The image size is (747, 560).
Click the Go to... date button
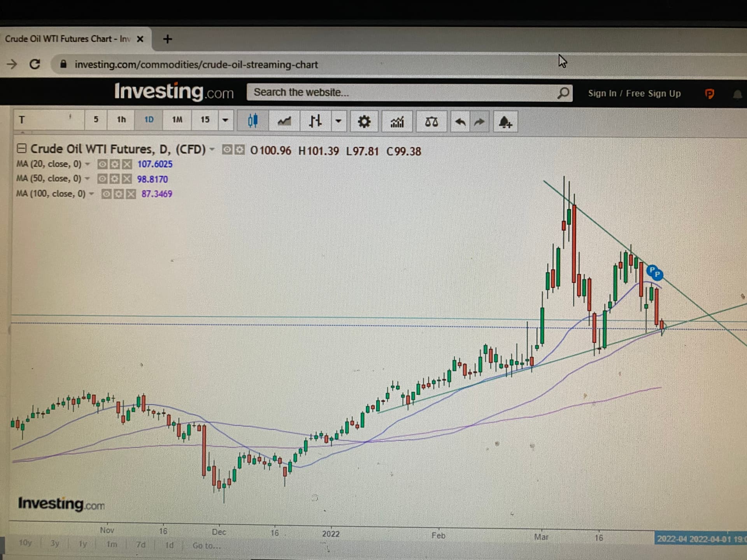pos(206,546)
